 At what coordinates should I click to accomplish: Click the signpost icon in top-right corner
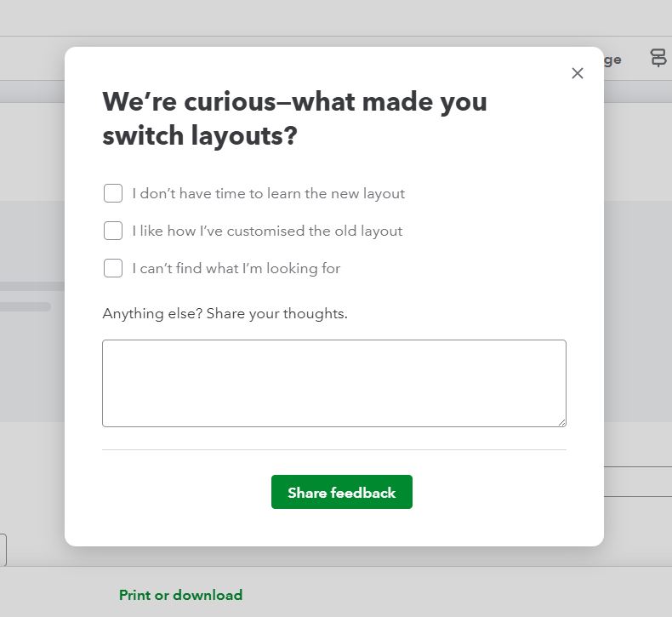pyautogui.click(x=658, y=58)
